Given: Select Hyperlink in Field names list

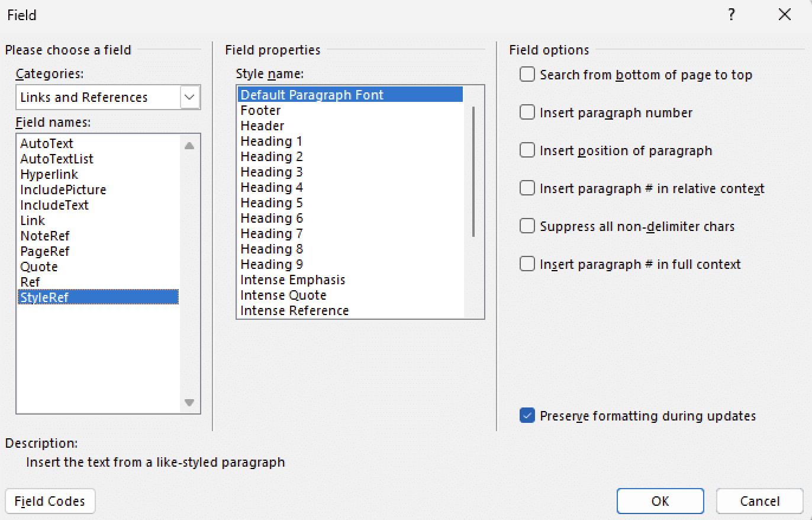Looking at the screenshot, I should click(49, 175).
